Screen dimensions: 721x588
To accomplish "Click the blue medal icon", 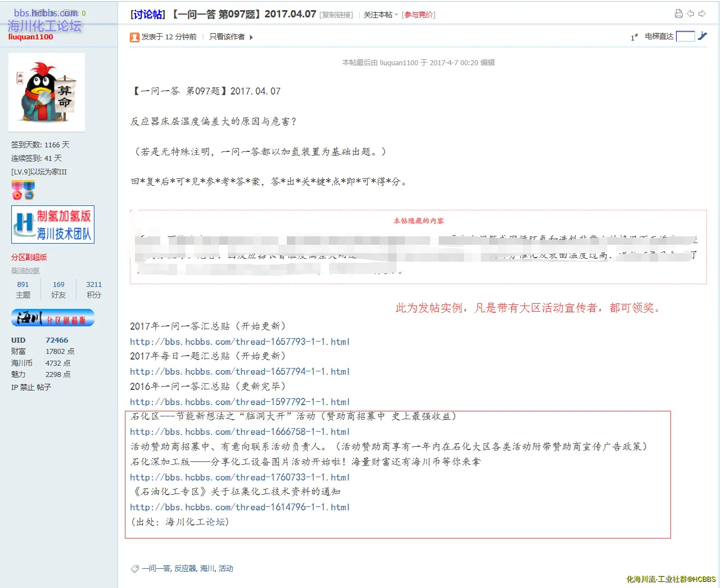I will coord(29,191).
